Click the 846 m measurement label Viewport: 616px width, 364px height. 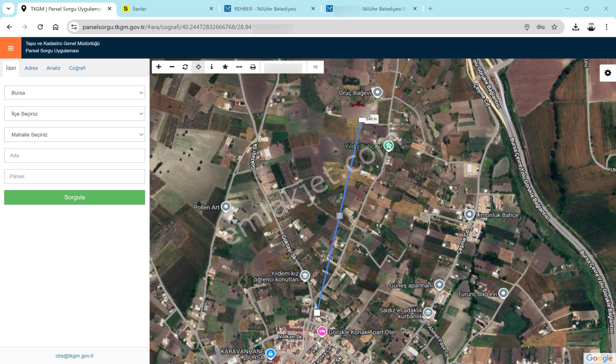[x=371, y=119]
